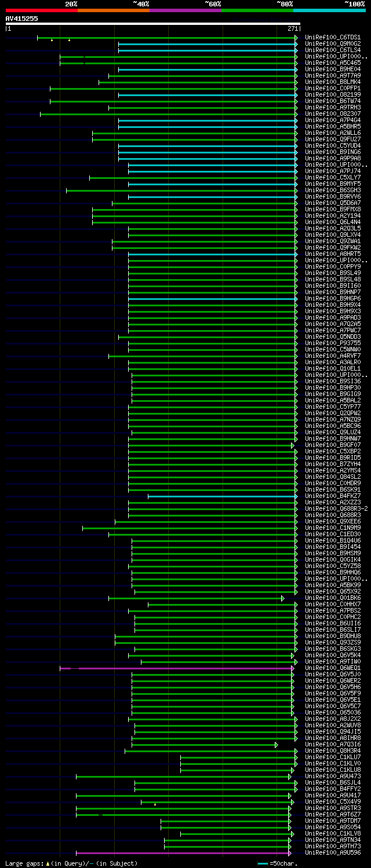Open hit UniRef100_A5C465
Viewport: 371px width, 868px height.
(x=332, y=63)
